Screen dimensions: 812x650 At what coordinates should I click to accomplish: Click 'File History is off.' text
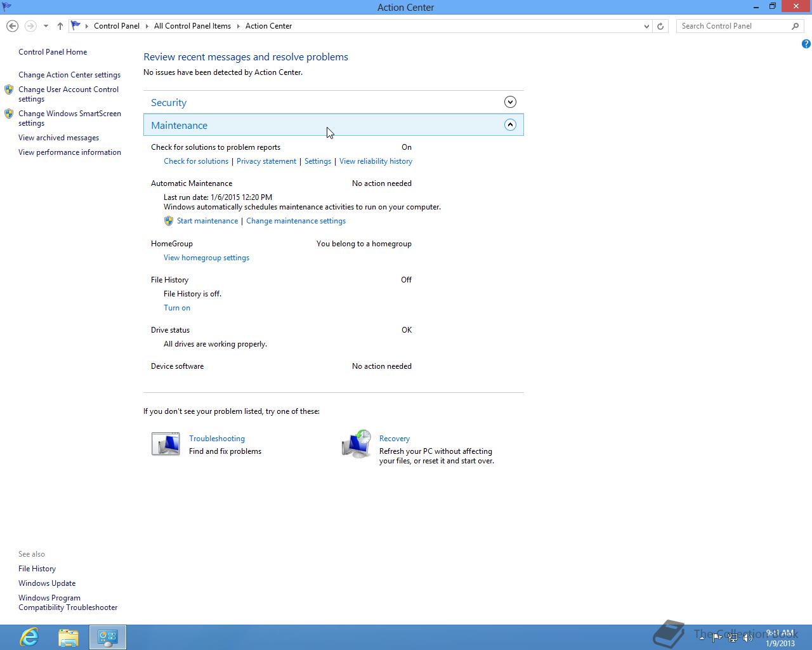[192, 294]
